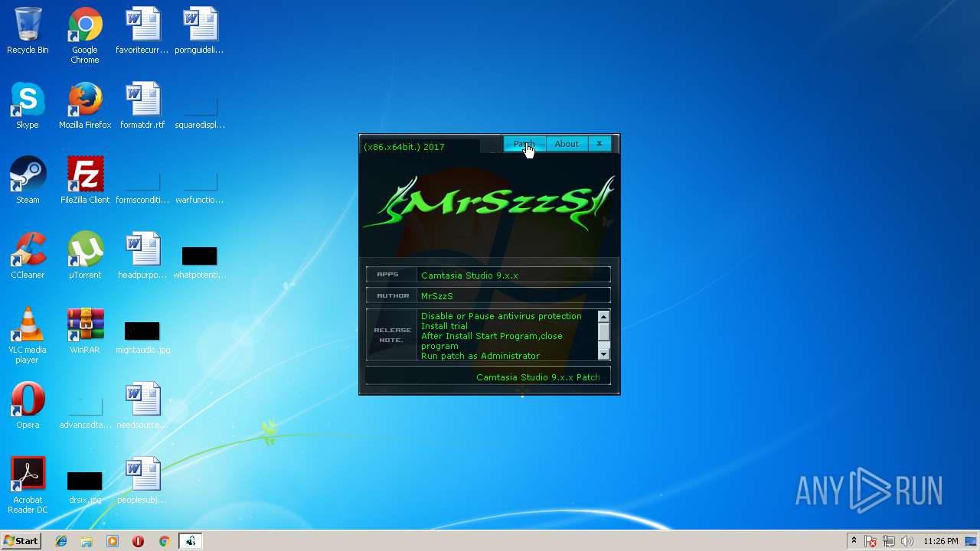Select FileZilla Client desktop shortcut

(x=85, y=181)
